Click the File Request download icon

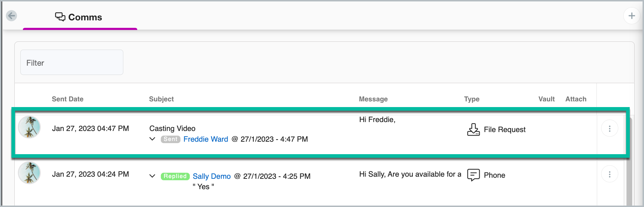473,130
